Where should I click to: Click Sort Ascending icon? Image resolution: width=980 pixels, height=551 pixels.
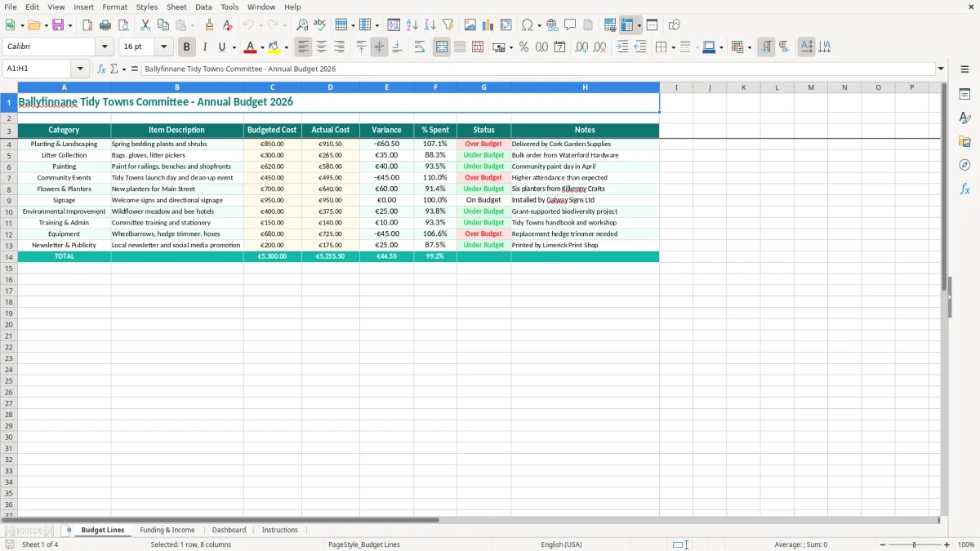click(412, 25)
